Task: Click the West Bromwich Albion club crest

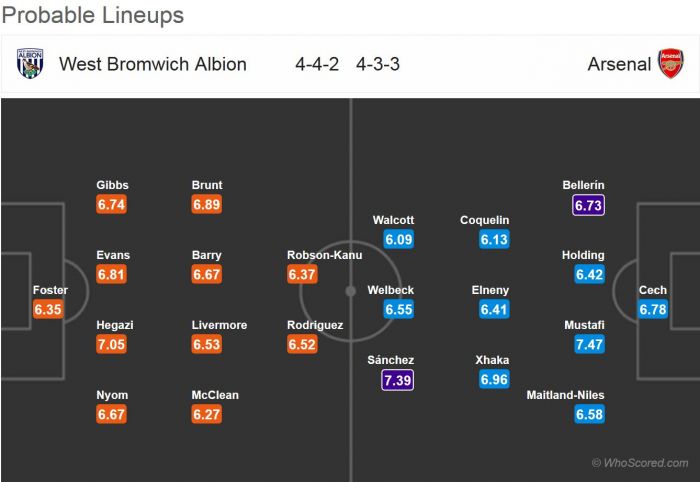Action: pyautogui.click(x=30, y=63)
